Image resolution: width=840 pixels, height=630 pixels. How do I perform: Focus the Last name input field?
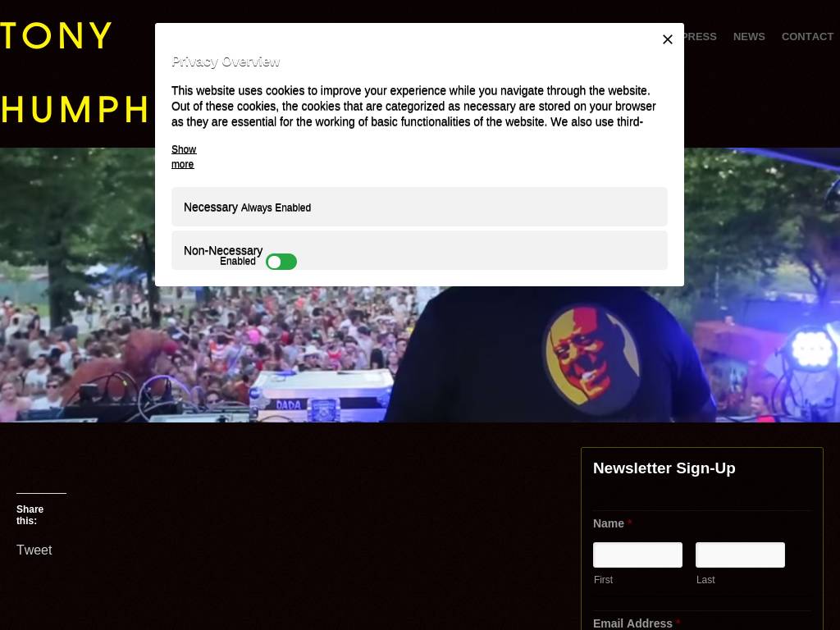click(x=740, y=555)
